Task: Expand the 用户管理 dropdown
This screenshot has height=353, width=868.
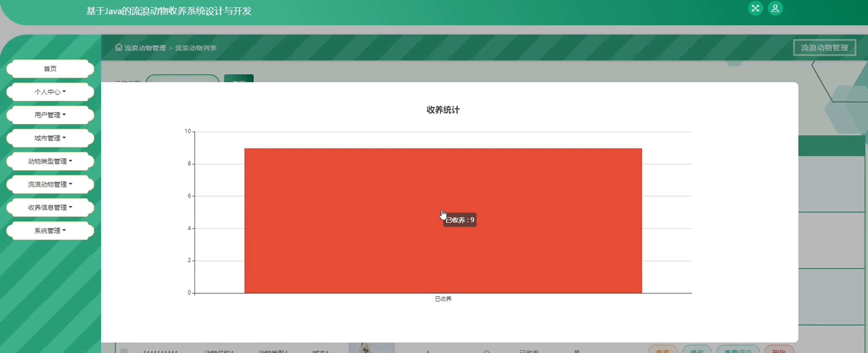Action: click(50, 115)
